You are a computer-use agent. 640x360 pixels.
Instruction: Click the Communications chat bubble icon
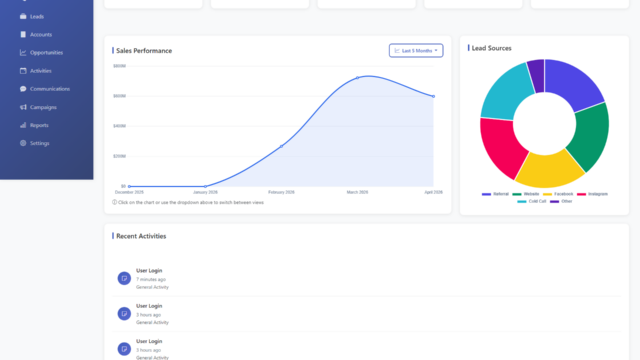click(x=23, y=89)
